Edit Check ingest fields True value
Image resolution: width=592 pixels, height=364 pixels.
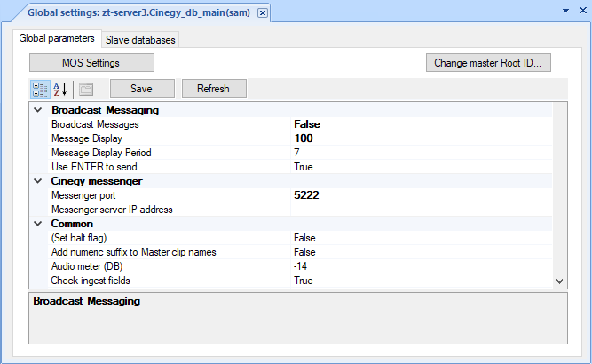click(x=422, y=281)
